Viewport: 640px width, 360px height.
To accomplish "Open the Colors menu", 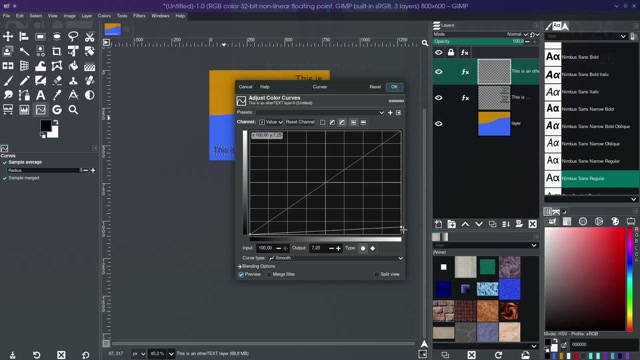I will (104, 16).
